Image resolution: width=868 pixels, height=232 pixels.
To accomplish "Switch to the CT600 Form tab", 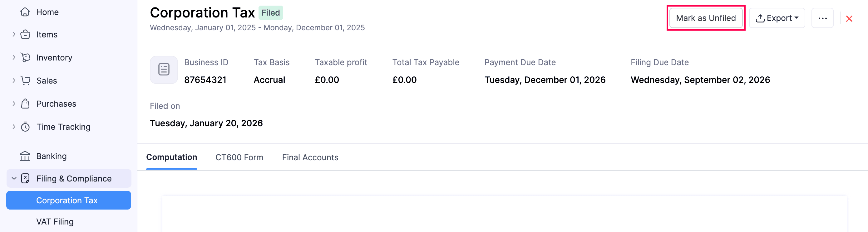I will click(x=239, y=157).
